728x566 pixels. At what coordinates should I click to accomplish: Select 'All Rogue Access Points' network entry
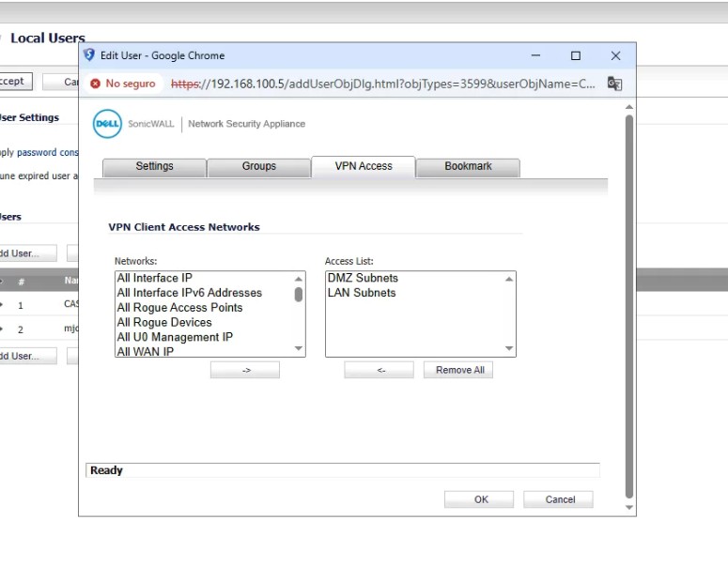[x=179, y=308]
